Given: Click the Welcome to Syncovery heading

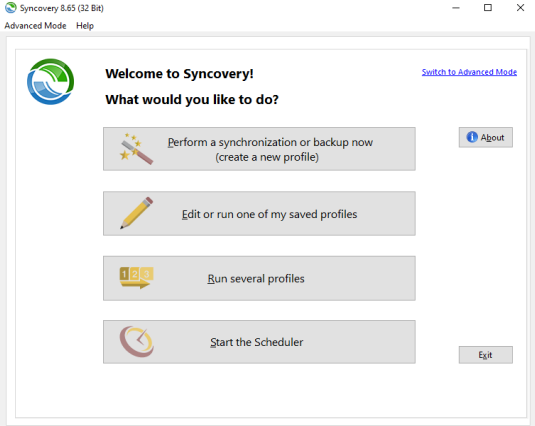Looking at the screenshot, I should coord(179,74).
